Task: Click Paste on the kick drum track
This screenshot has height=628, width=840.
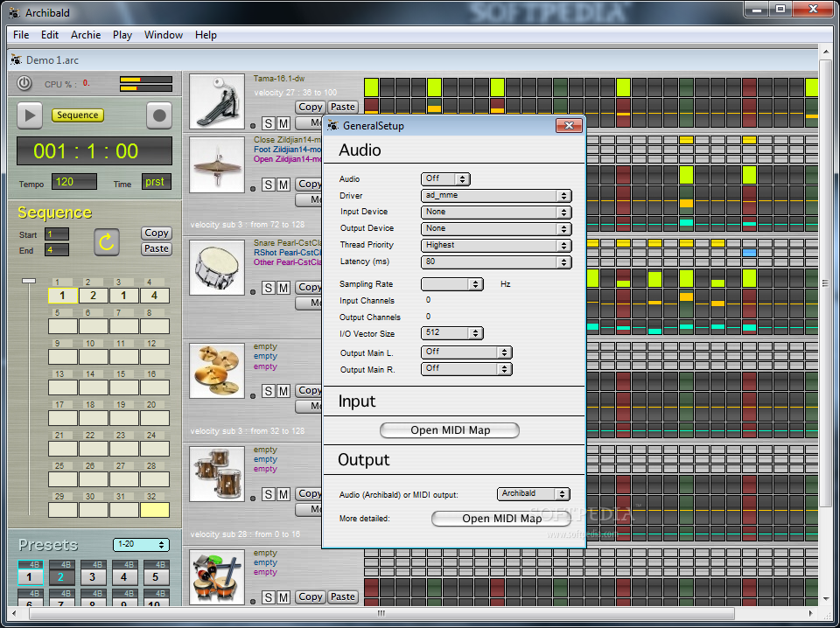Action: pyautogui.click(x=342, y=107)
